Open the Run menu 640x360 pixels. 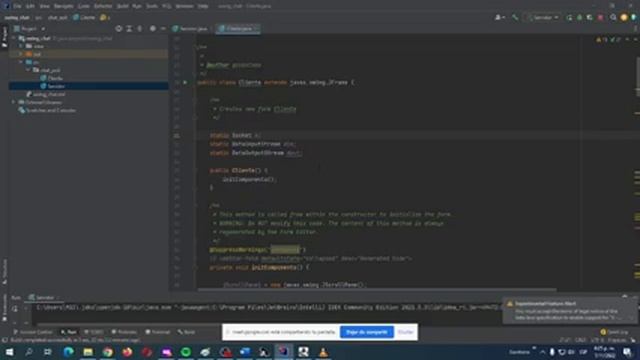pyautogui.click(x=137, y=6)
